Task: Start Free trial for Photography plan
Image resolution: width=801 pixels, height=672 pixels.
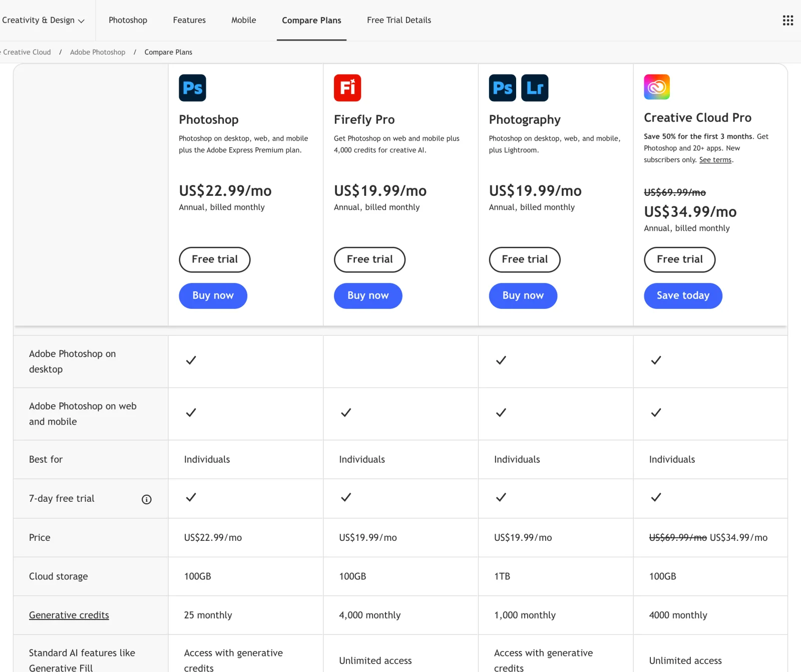Action: pyautogui.click(x=525, y=259)
